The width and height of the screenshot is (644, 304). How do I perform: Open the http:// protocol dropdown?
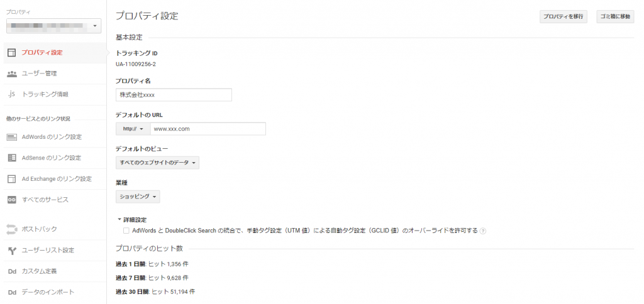pyautogui.click(x=133, y=129)
